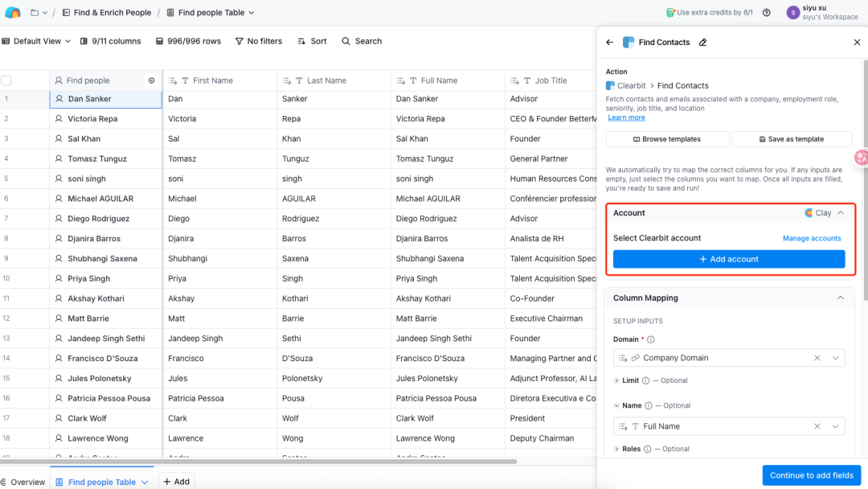Collapse the Column Mapping section
The width and height of the screenshot is (868, 489).
tap(841, 298)
